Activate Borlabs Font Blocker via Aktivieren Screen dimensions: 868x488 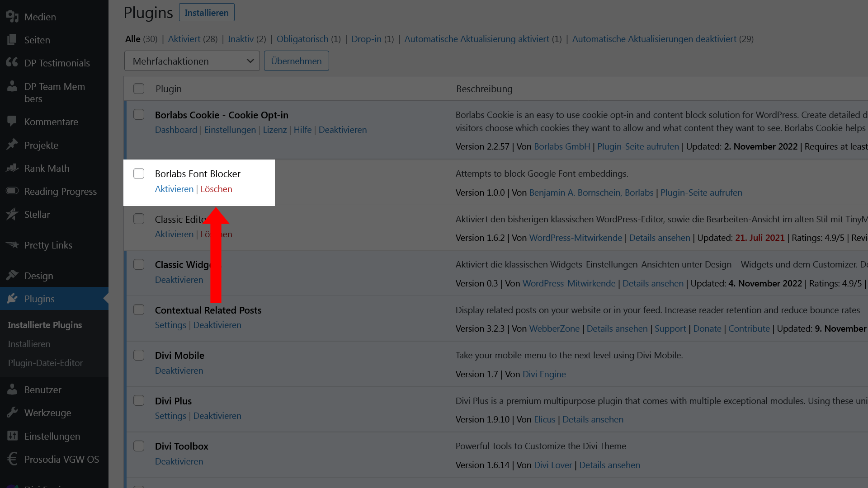174,189
